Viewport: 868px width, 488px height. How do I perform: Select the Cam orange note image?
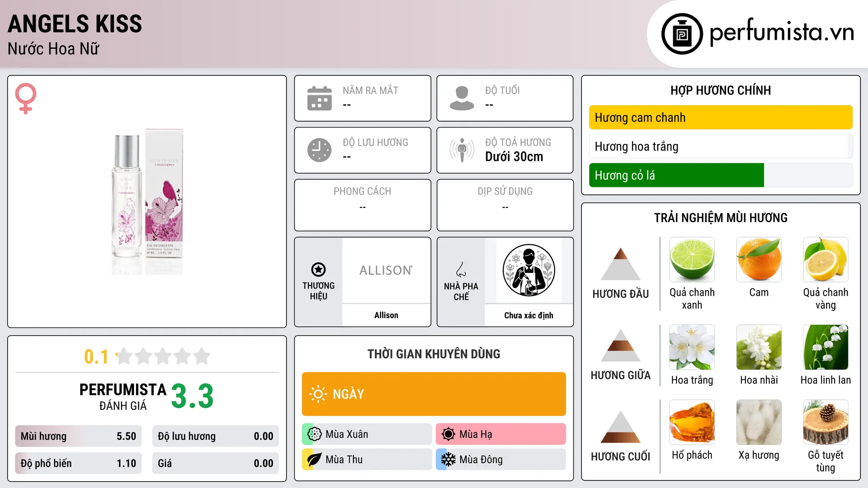(x=759, y=260)
